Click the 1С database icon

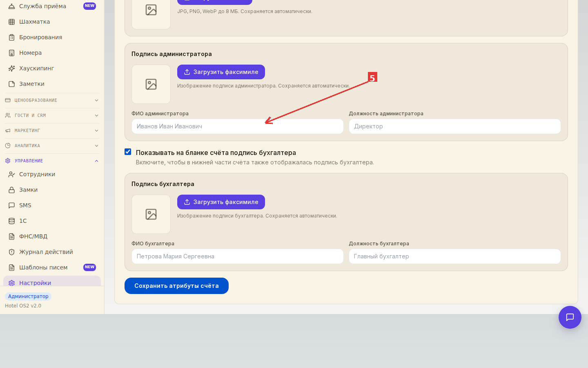(x=12, y=221)
